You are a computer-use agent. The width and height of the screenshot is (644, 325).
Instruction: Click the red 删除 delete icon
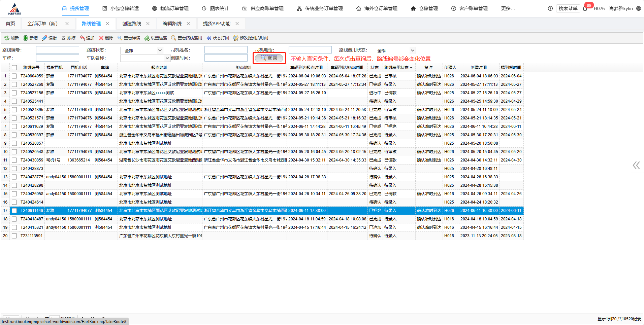coord(101,38)
